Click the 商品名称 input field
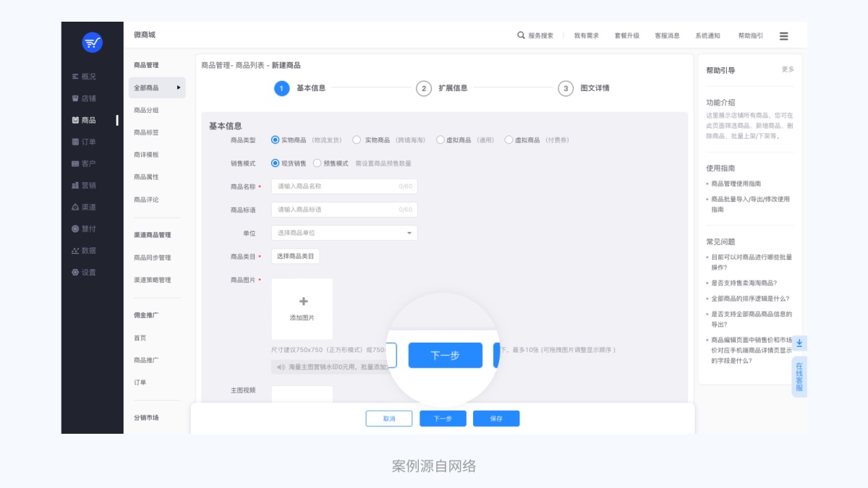The width and height of the screenshot is (868, 488). [x=336, y=187]
